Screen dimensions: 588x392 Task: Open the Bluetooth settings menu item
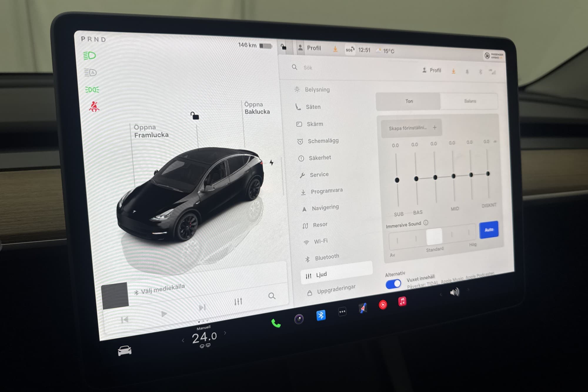[x=327, y=257]
